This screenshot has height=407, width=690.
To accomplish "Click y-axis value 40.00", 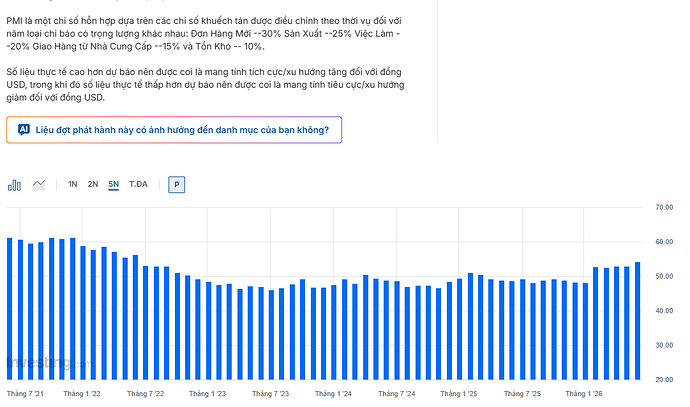I will [x=664, y=311].
